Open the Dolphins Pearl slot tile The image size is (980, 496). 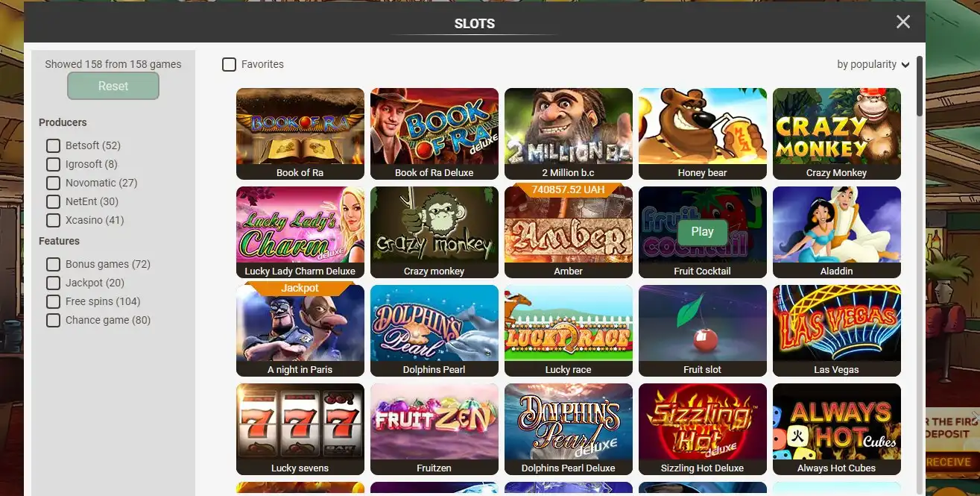[x=434, y=330]
